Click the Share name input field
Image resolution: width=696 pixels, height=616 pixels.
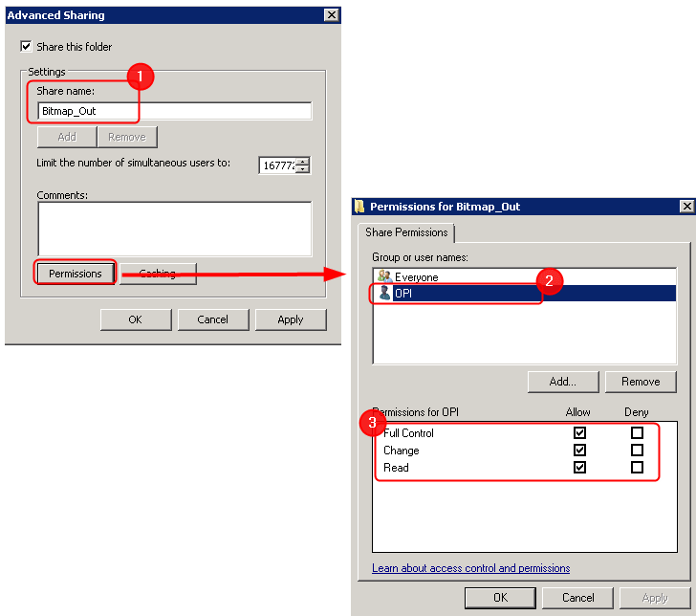pos(175,111)
